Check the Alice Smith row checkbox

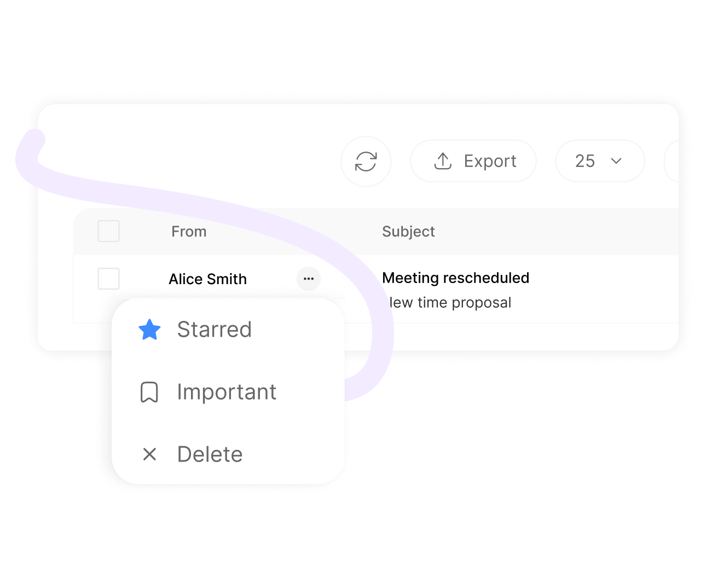click(x=108, y=279)
